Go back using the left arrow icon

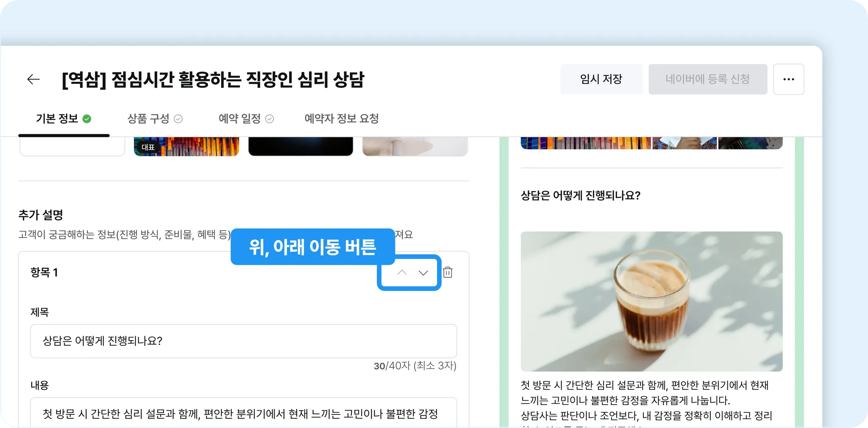33,79
